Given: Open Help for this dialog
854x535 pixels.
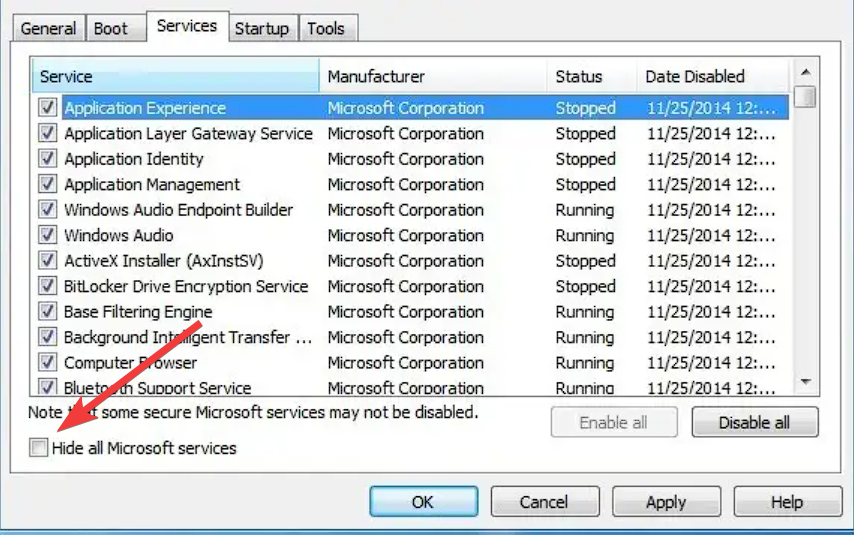Looking at the screenshot, I should click(x=787, y=502).
